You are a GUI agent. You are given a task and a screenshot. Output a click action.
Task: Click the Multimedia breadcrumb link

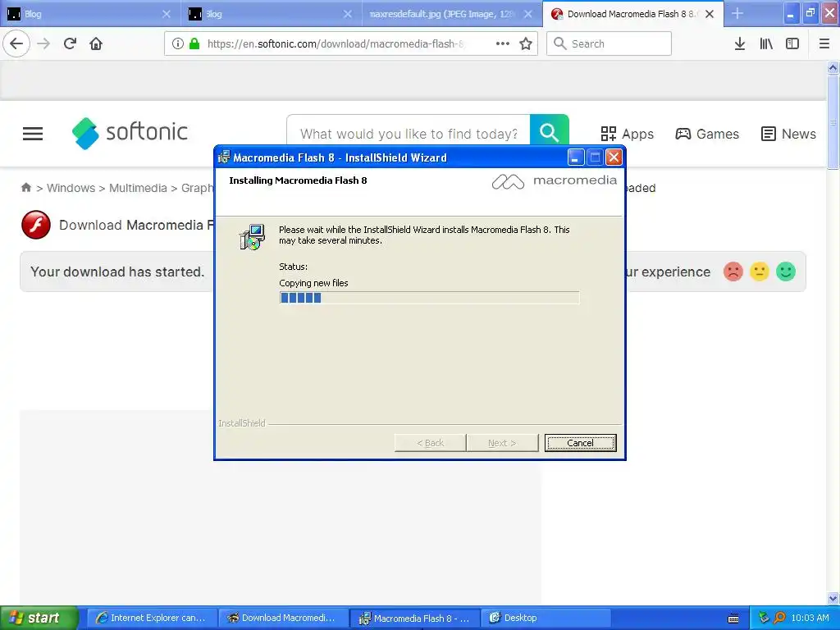click(x=138, y=188)
